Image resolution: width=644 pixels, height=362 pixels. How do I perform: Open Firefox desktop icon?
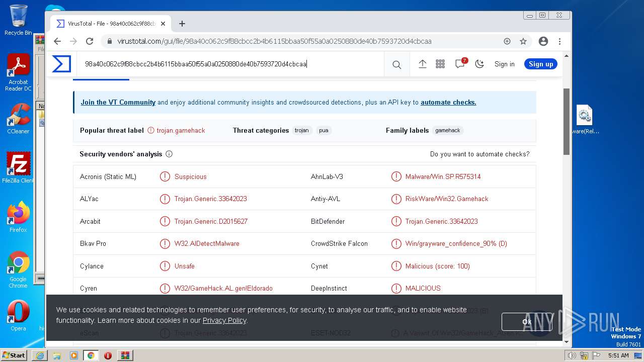coord(18,217)
